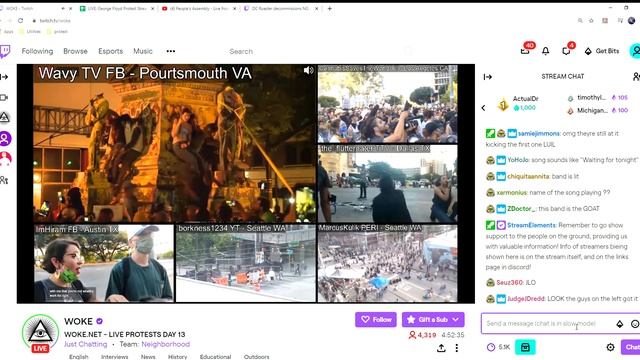Viewport: 640px width, 360px height.
Task: Click the Educational tag
Action: coord(215,357)
